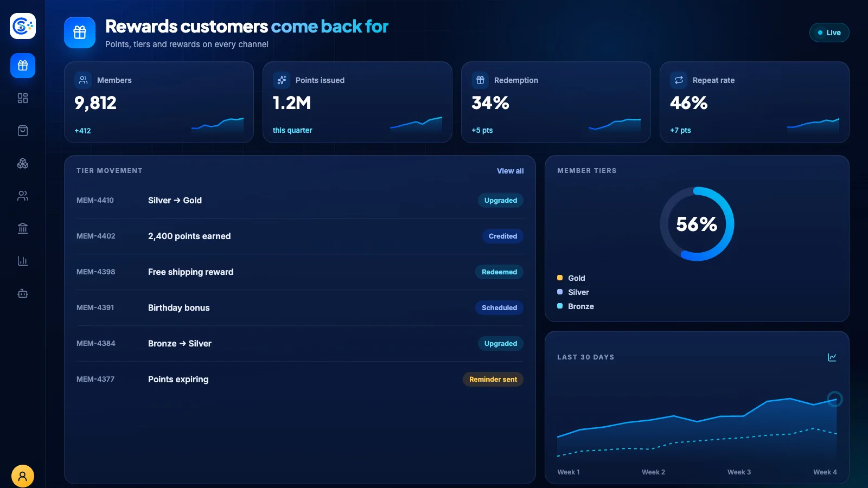Click the 1.2M points issued value

coord(292,103)
